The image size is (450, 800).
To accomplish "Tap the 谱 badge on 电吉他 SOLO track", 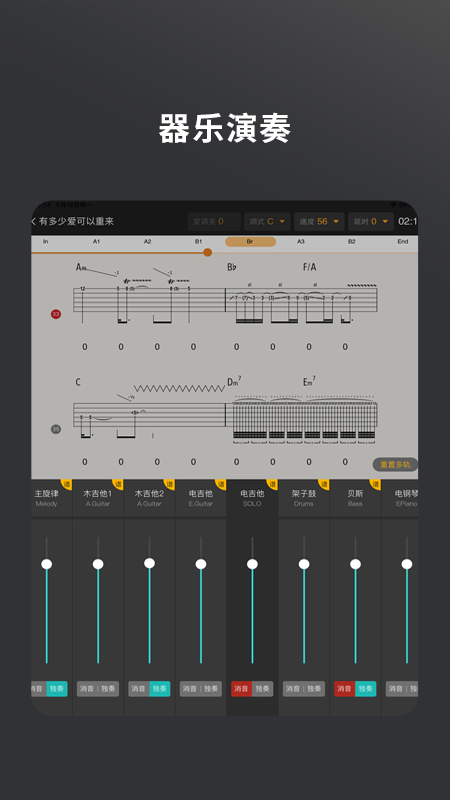I will click(x=272, y=484).
